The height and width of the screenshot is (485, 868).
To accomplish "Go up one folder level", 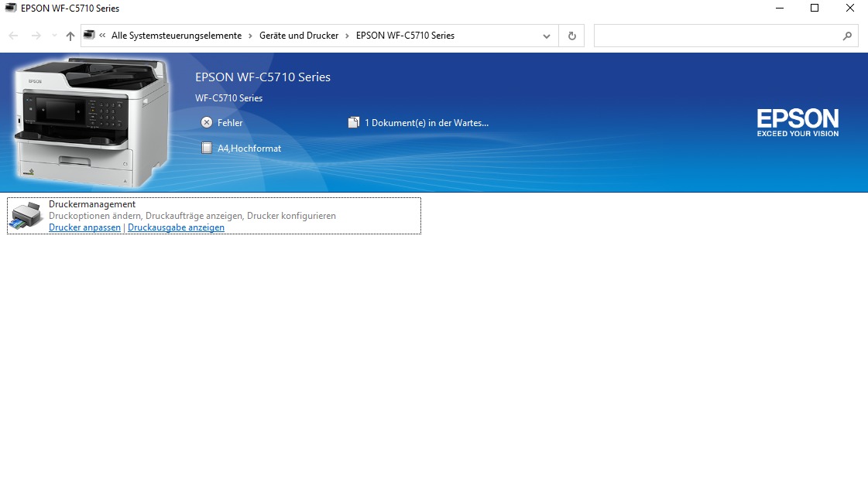I will [x=70, y=36].
